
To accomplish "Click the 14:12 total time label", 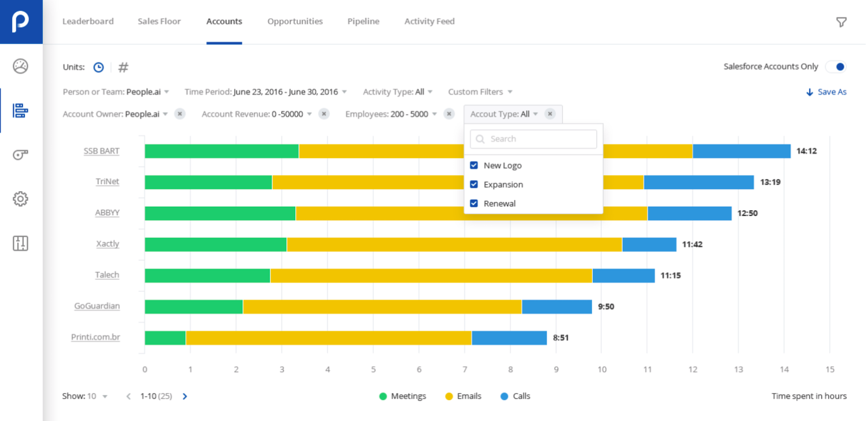I will 807,151.
